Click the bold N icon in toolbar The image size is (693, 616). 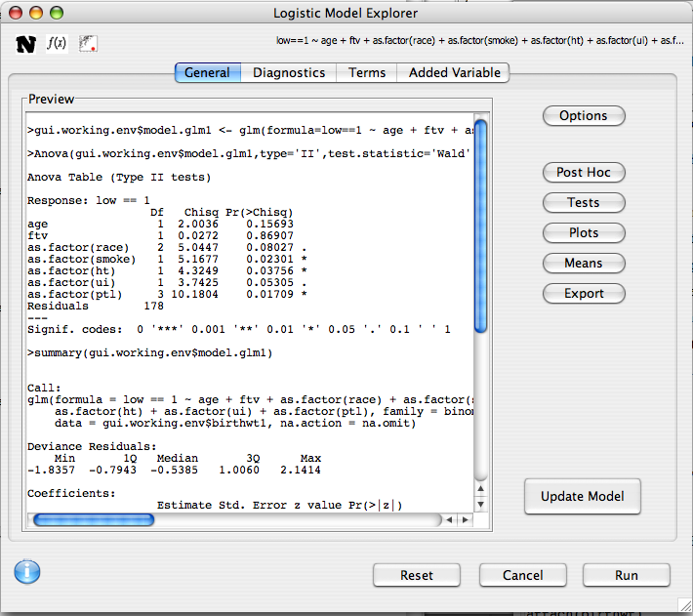coord(25,44)
